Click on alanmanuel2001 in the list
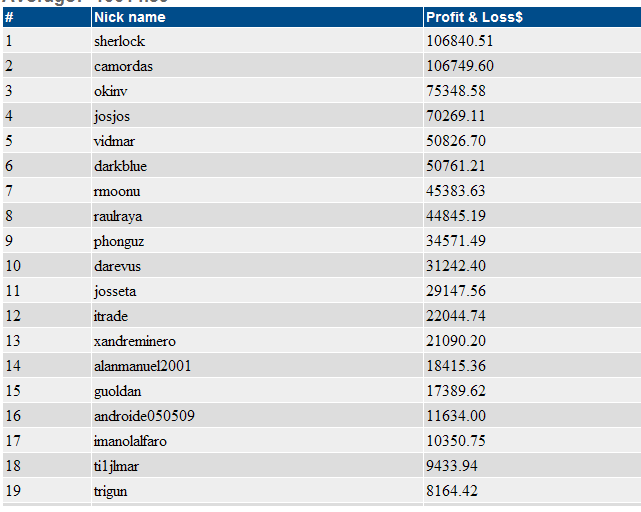The width and height of the screenshot is (641, 512). point(142,366)
